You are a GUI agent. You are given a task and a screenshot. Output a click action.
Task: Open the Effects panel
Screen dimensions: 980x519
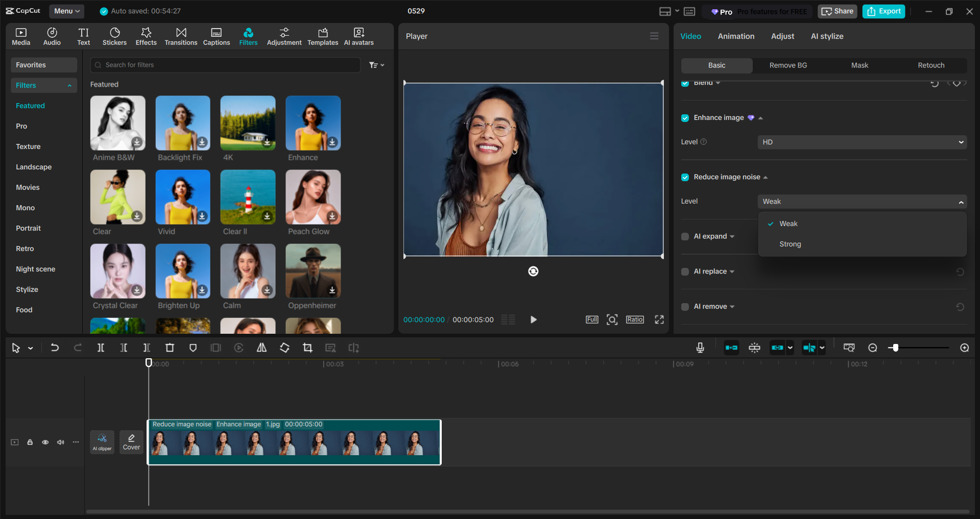[x=146, y=36]
